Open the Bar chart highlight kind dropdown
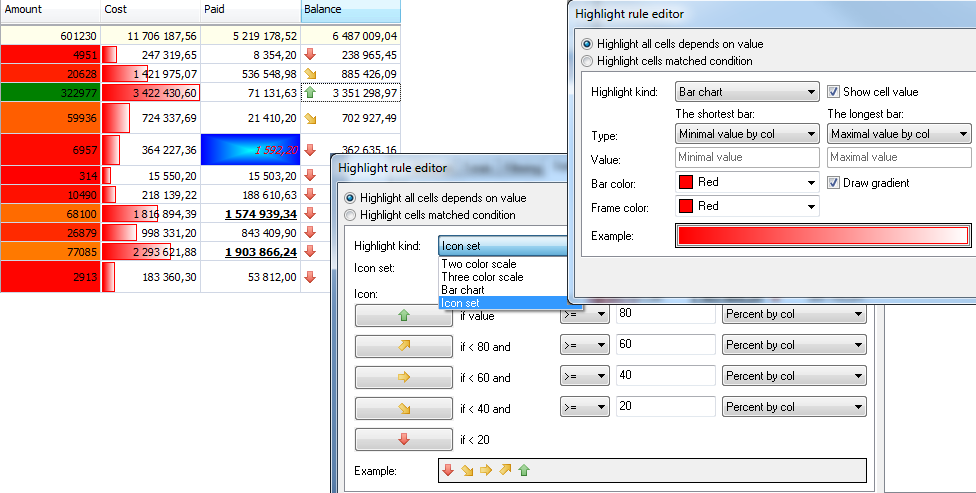 pos(748,92)
